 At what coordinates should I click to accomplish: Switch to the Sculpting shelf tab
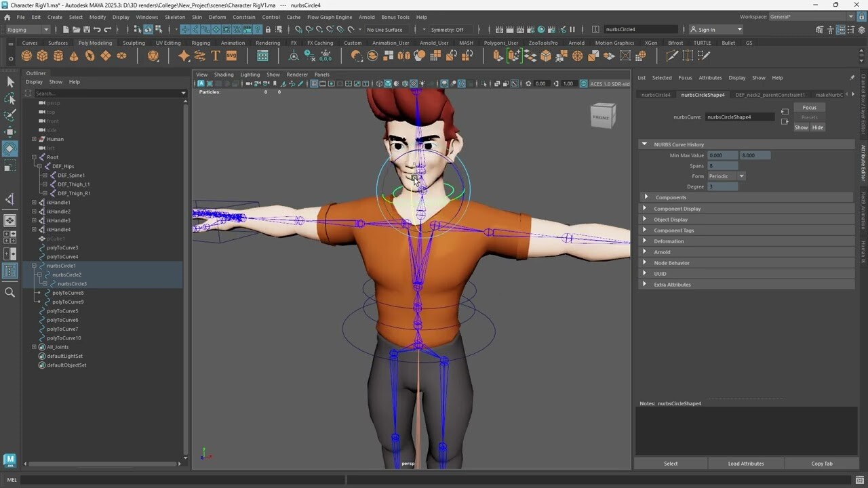coord(134,42)
